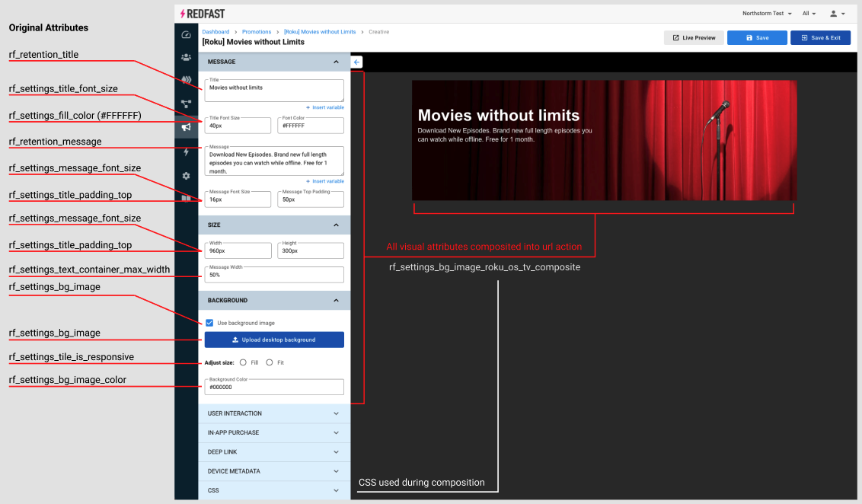Click the Font Color field
The image size is (862, 504).
point(311,126)
